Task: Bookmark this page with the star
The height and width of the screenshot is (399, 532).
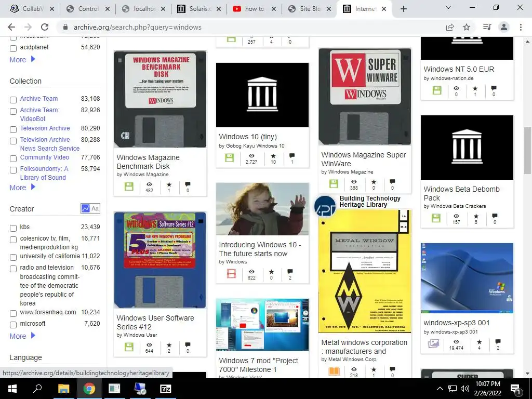Action: tap(467, 27)
